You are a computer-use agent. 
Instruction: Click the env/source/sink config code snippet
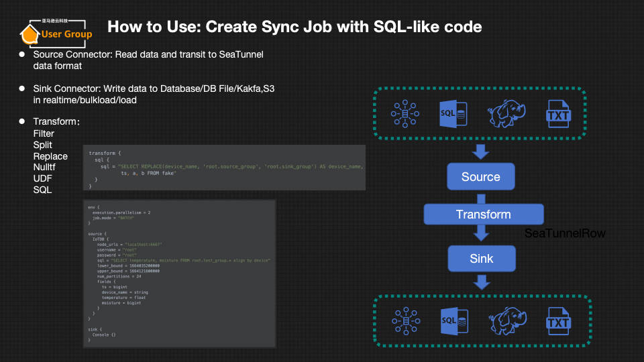180,274
